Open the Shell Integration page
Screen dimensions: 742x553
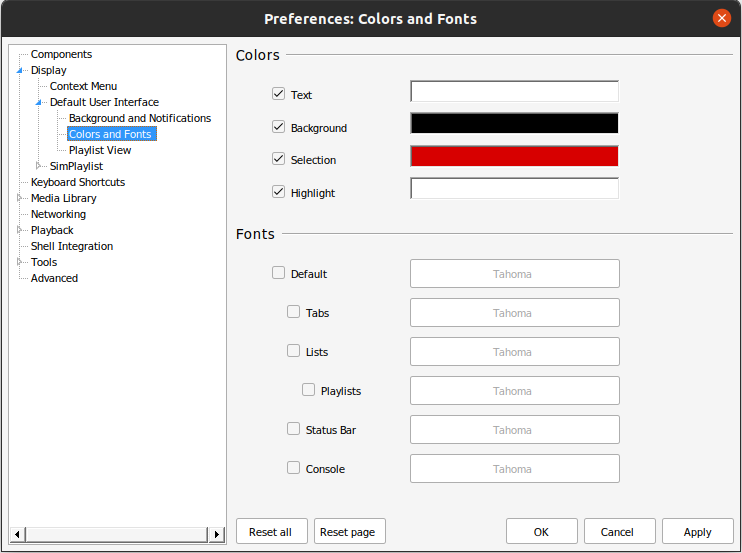[x=72, y=246]
